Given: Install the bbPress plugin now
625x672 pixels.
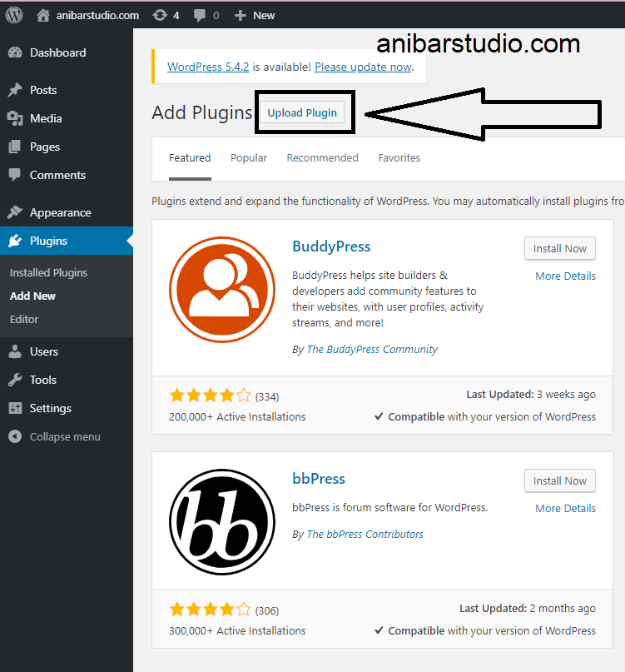Looking at the screenshot, I should point(560,480).
